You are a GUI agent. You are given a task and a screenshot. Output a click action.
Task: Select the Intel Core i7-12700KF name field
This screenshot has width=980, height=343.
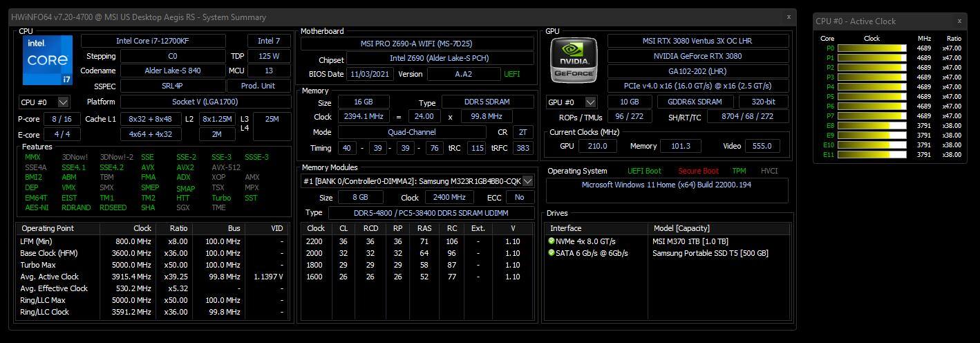[153, 41]
